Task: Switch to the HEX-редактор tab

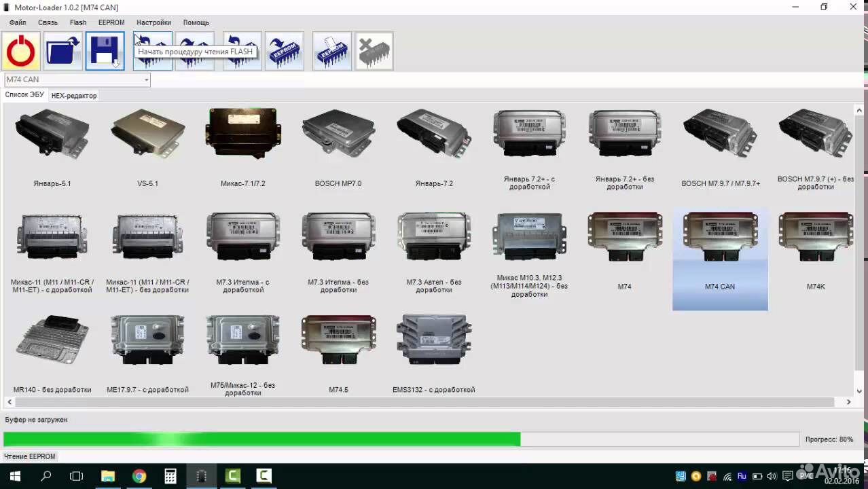Action: pos(74,96)
